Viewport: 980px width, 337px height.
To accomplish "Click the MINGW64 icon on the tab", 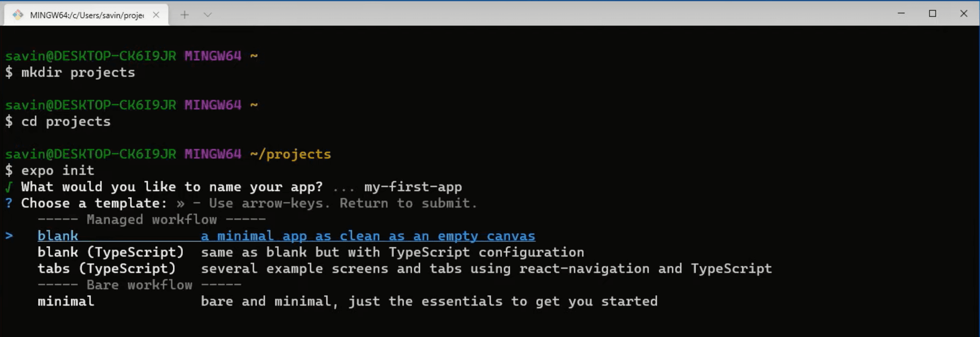I will (x=19, y=14).
